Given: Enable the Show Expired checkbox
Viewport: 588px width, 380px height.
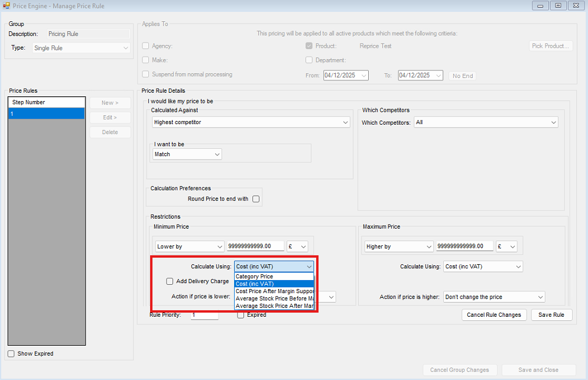Looking at the screenshot, I should (x=11, y=354).
